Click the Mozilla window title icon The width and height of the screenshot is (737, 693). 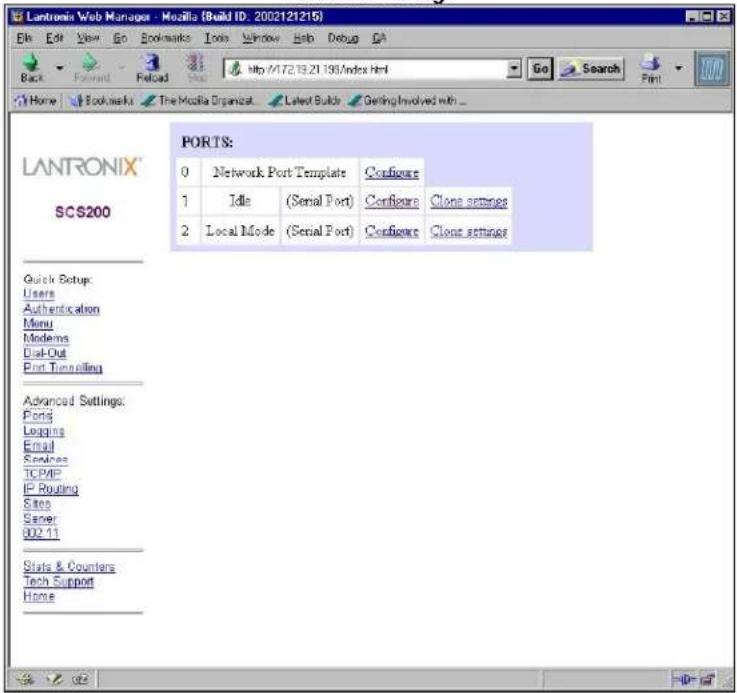[18, 17]
